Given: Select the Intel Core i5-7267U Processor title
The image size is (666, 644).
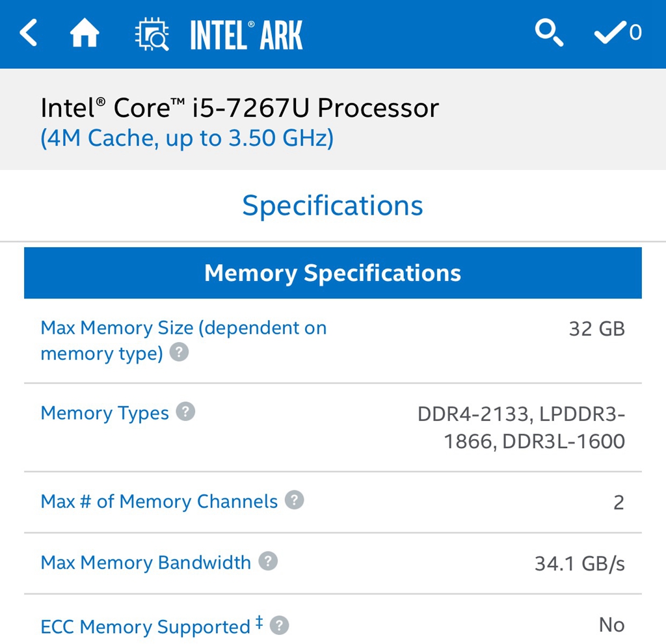Looking at the screenshot, I should coord(239,107).
